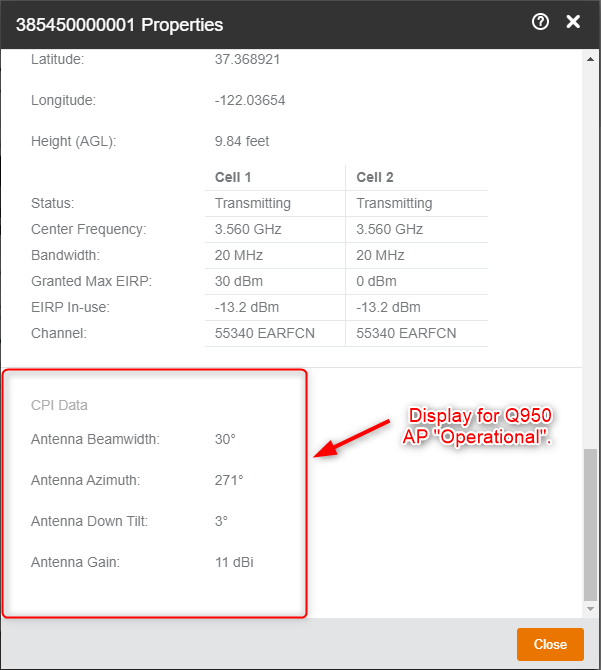This screenshot has width=601, height=670.
Task: Click the Latitude label
Action: pyautogui.click(x=58, y=59)
